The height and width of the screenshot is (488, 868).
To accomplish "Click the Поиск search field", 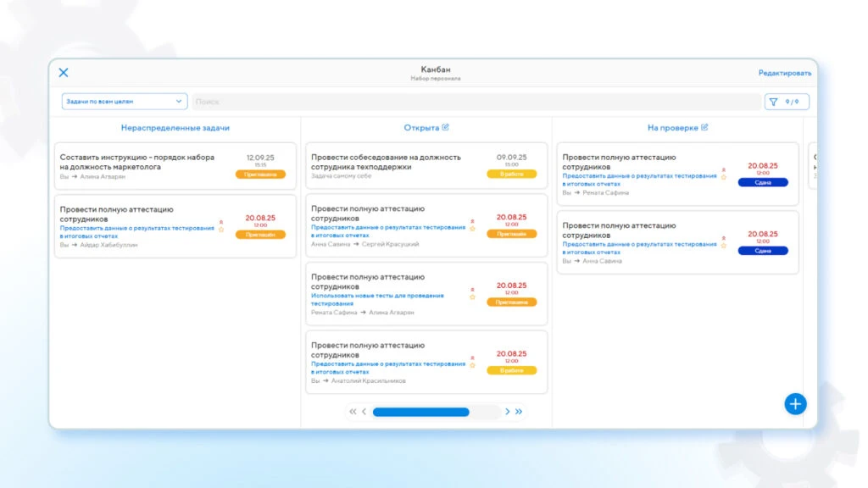I will coord(476,102).
